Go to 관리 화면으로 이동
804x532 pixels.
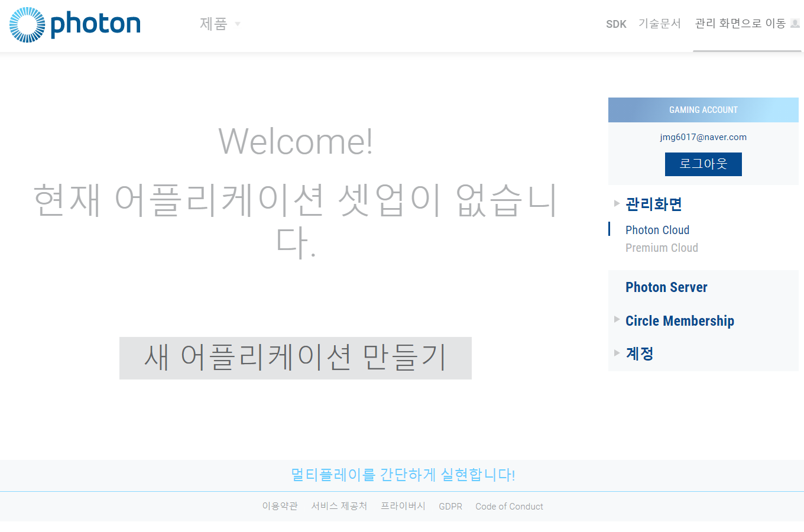[740, 24]
